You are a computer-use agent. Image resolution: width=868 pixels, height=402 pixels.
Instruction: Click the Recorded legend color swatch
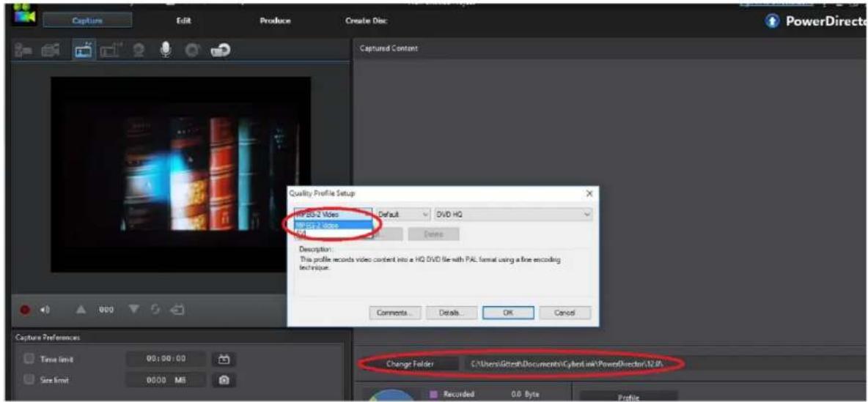point(434,394)
